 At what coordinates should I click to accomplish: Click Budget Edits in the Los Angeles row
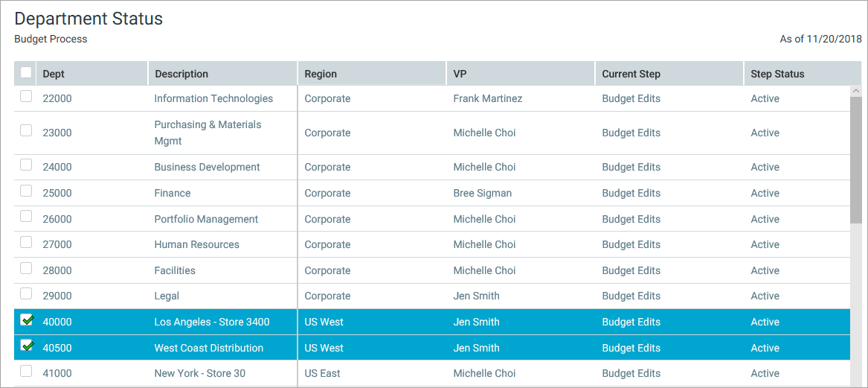(x=631, y=322)
